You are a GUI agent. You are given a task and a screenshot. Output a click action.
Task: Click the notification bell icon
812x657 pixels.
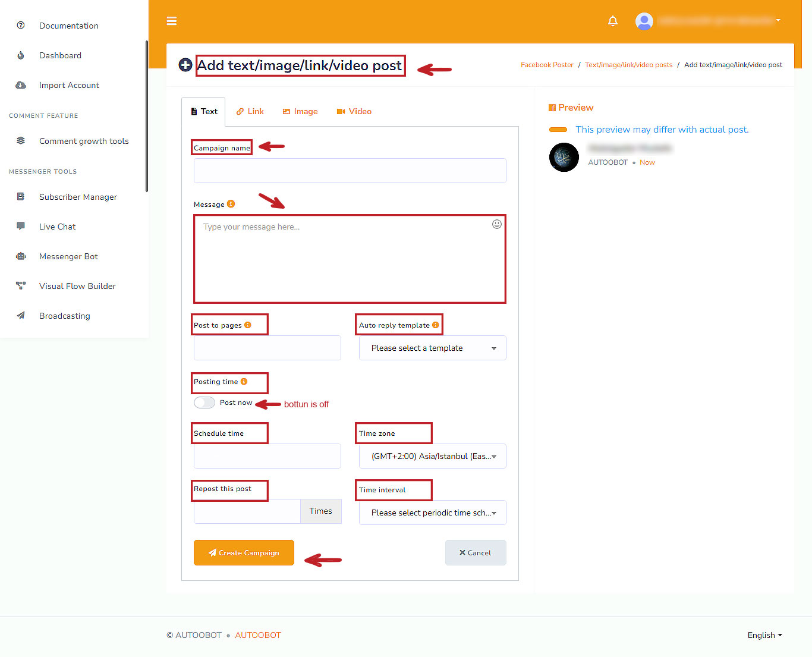(x=613, y=21)
